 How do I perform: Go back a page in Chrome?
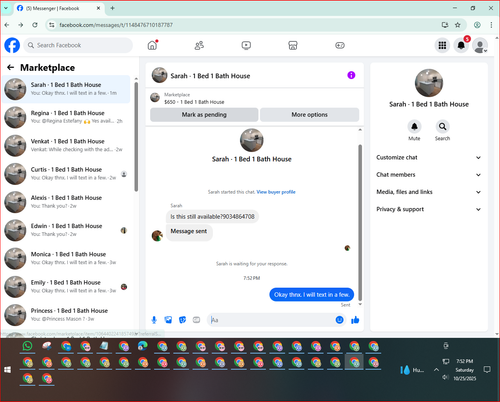(7, 25)
